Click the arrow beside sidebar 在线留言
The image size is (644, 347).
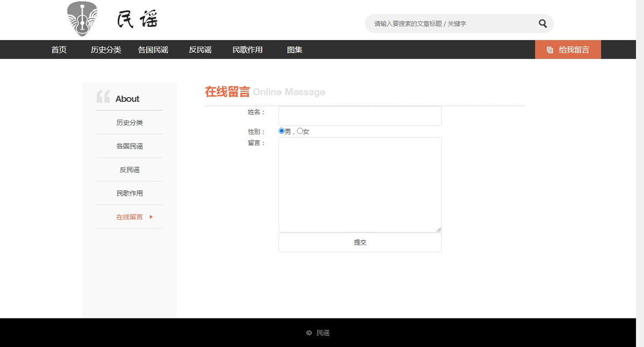[x=151, y=217]
